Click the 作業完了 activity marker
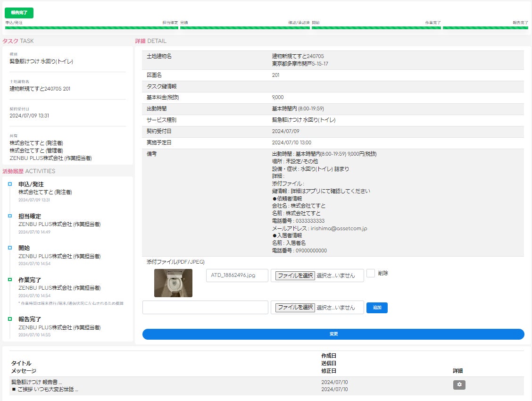532x401 pixels. click(10, 280)
